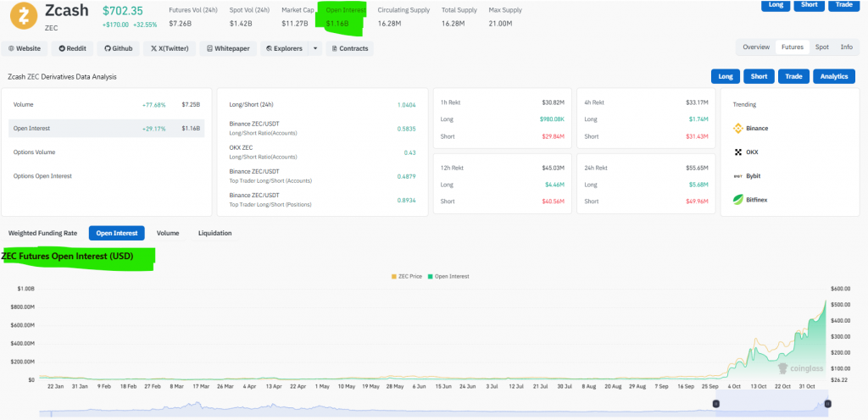Screen dimensions: 868x420
Task: Open OKX from the Trending list
Action: pos(750,152)
